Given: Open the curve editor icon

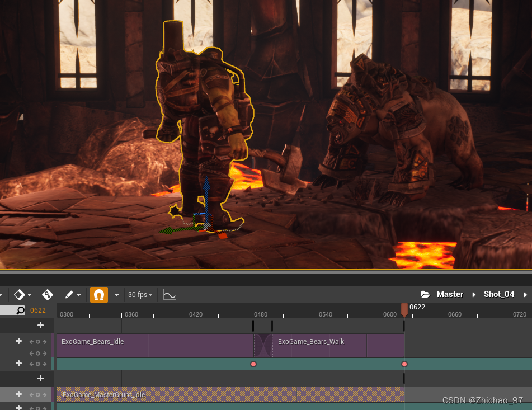Looking at the screenshot, I should click(x=170, y=294).
